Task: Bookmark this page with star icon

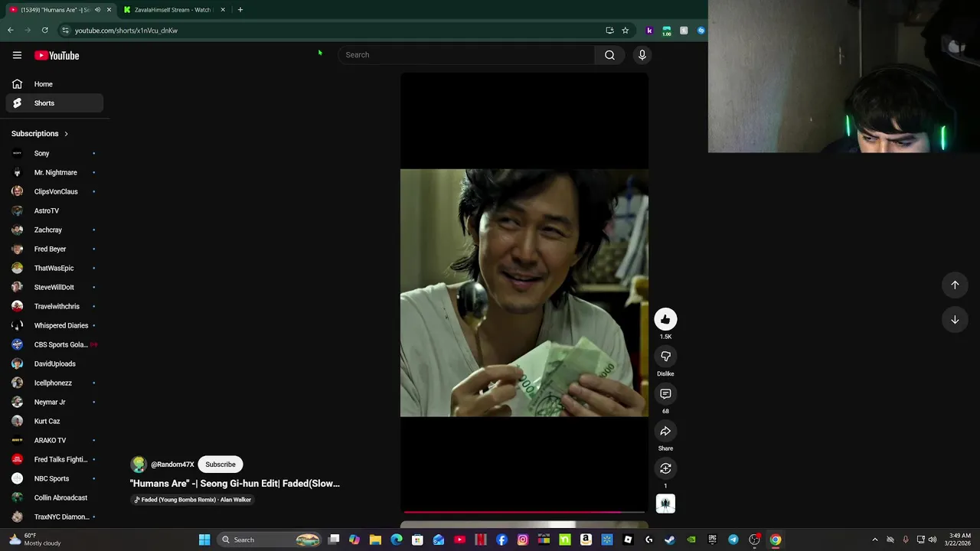Action: (626, 31)
